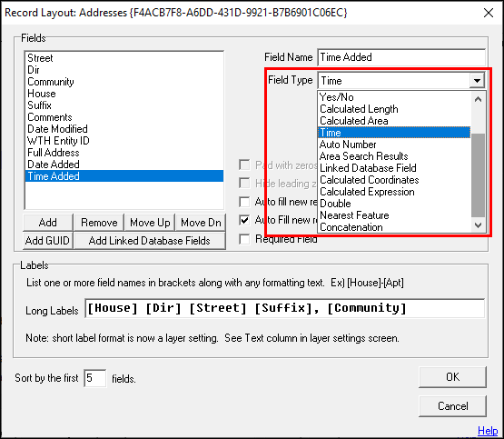Select Date Modified field in list
The height and width of the screenshot is (439, 504).
pos(124,129)
